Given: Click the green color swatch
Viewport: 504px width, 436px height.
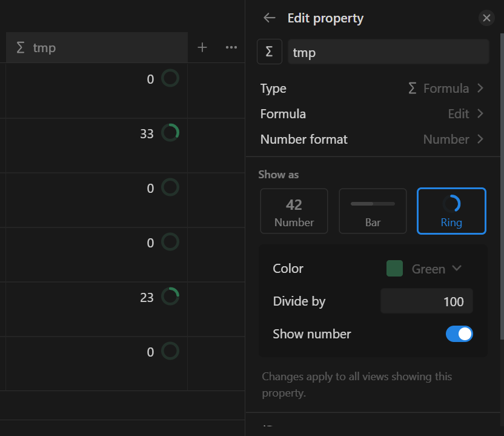Looking at the screenshot, I should coord(394,269).
